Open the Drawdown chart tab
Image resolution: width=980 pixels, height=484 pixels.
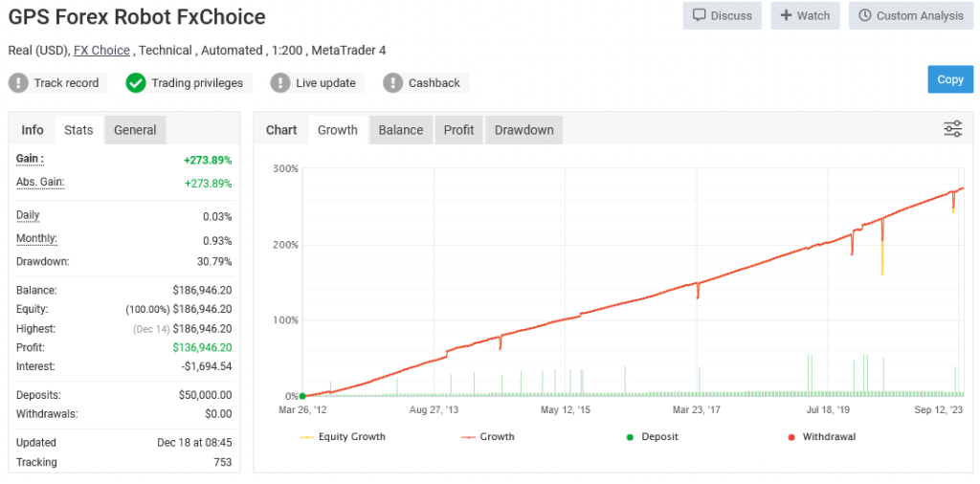click(x=523, y=130)
